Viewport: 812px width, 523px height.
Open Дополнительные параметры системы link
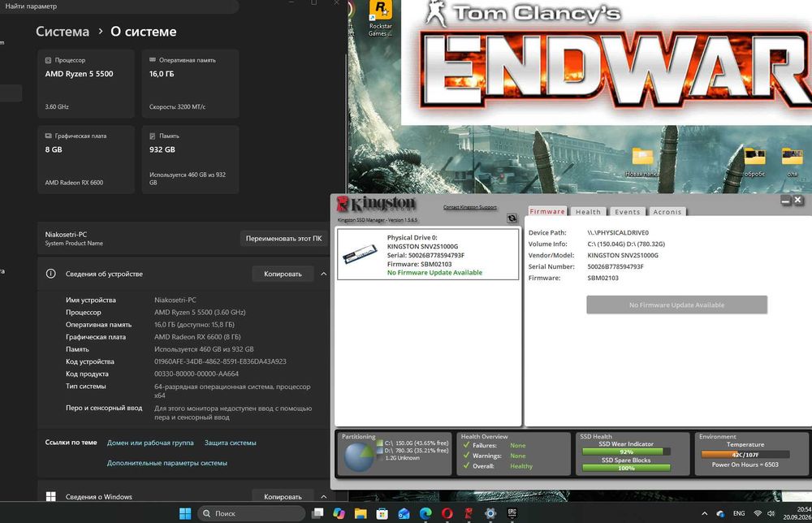pos(166,463)
